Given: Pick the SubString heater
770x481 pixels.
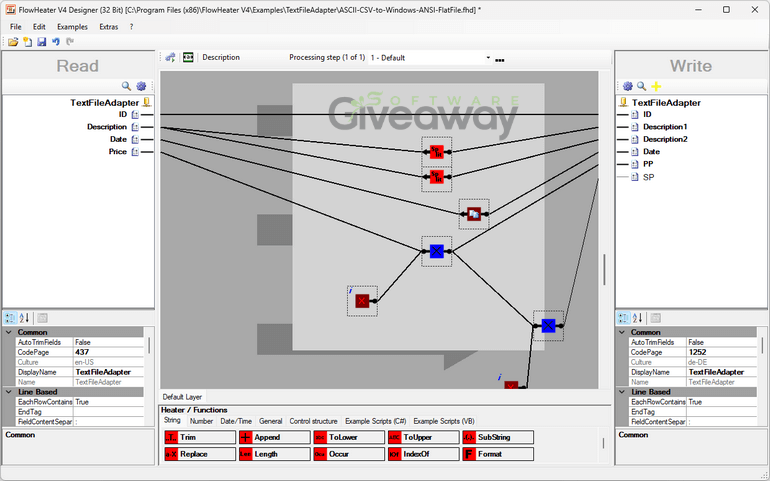Looking at the screenshot, I should coord(498,437).
